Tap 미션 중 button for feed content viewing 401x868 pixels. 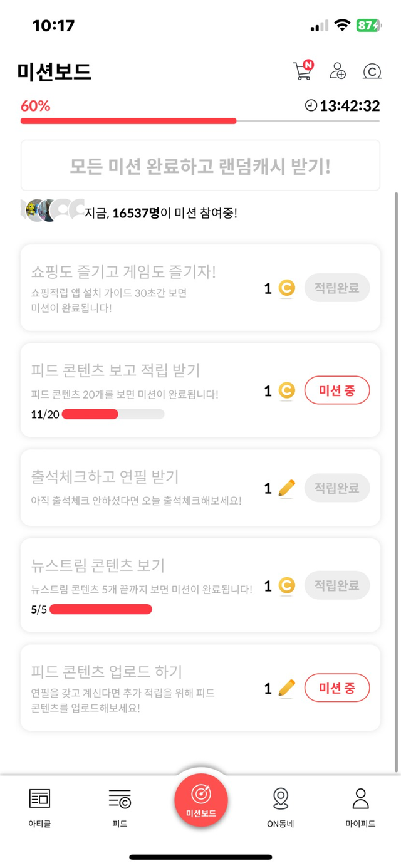tap(337, 391)
